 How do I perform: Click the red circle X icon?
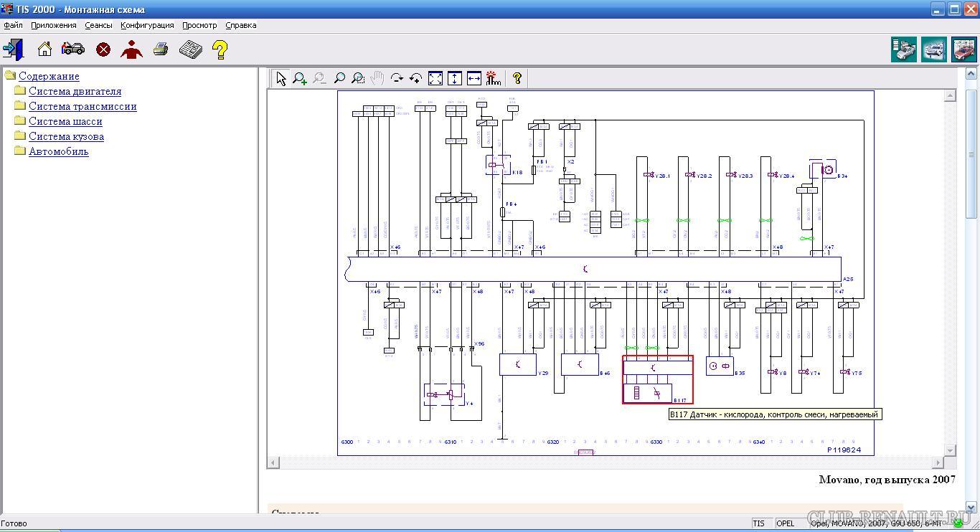click(x=103, y=49)
